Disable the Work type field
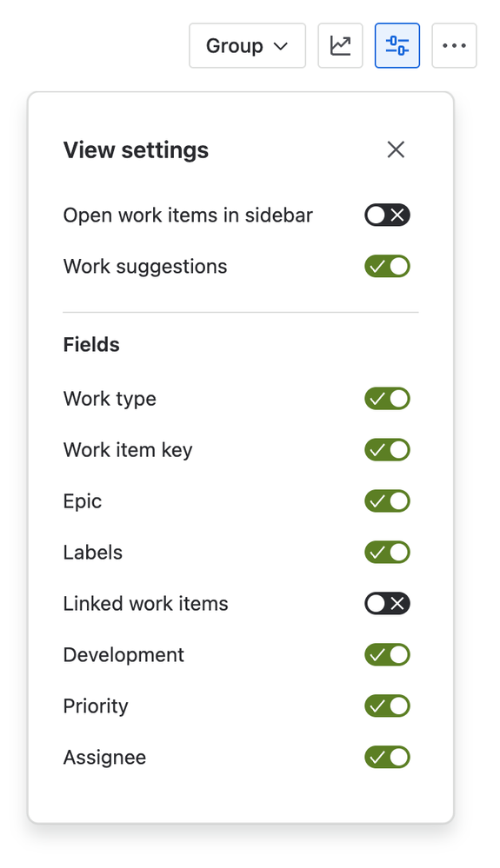500x868 pixels. 387,399
